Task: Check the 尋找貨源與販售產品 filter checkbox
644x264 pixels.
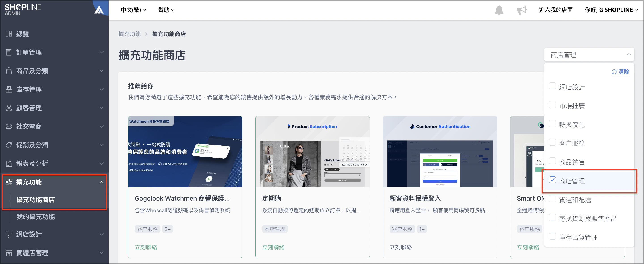Action: pos(552,217)
